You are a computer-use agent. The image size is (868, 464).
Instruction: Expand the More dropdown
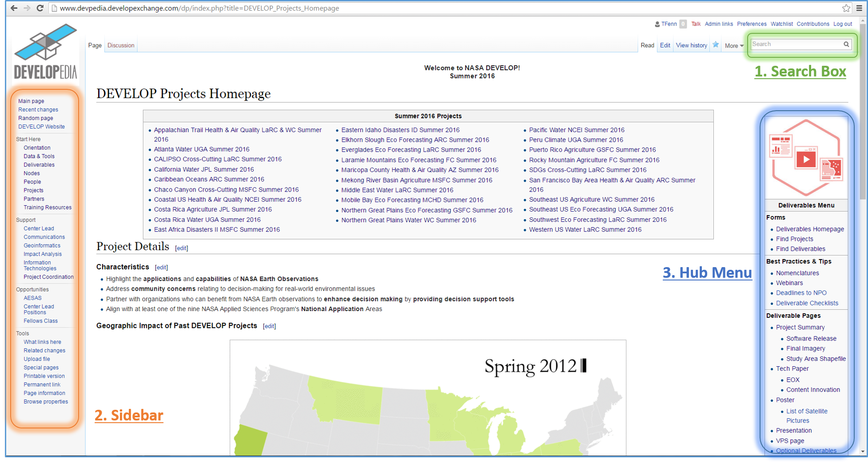734,45
